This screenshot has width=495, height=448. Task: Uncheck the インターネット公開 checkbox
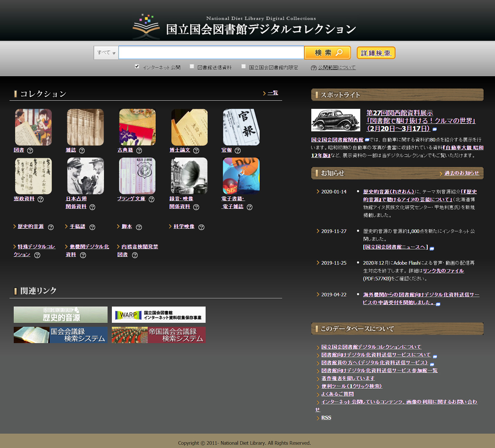(137, 66)
